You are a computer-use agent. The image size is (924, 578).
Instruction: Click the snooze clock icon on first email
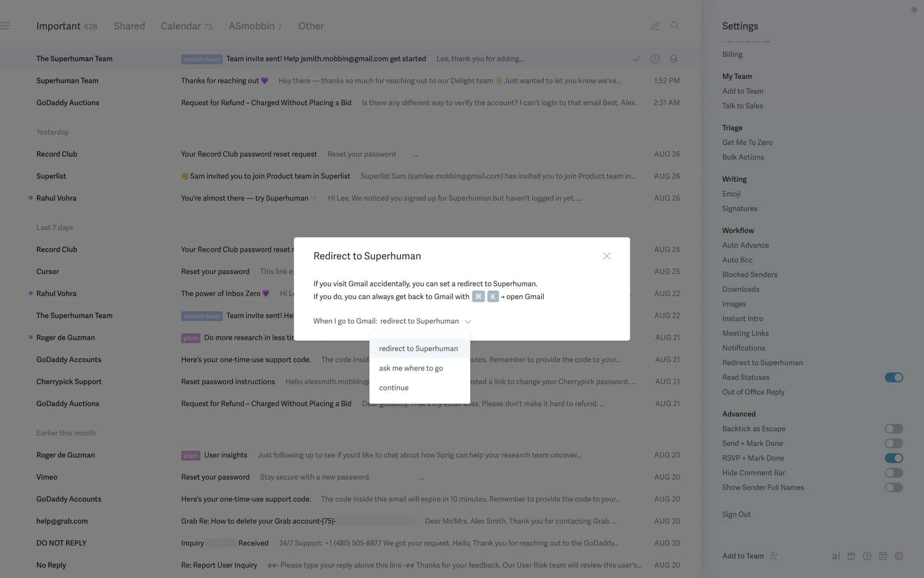pyautogui.click(x=655, y=59)
